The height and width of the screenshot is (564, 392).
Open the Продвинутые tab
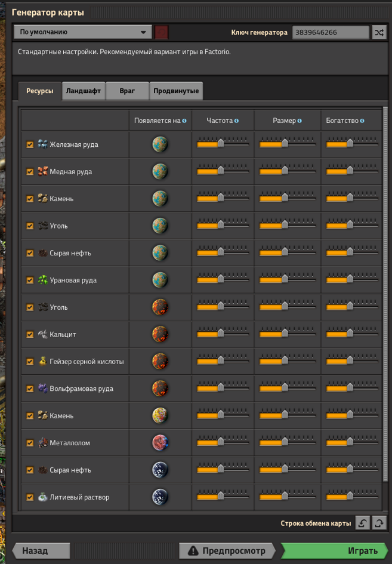176,91
